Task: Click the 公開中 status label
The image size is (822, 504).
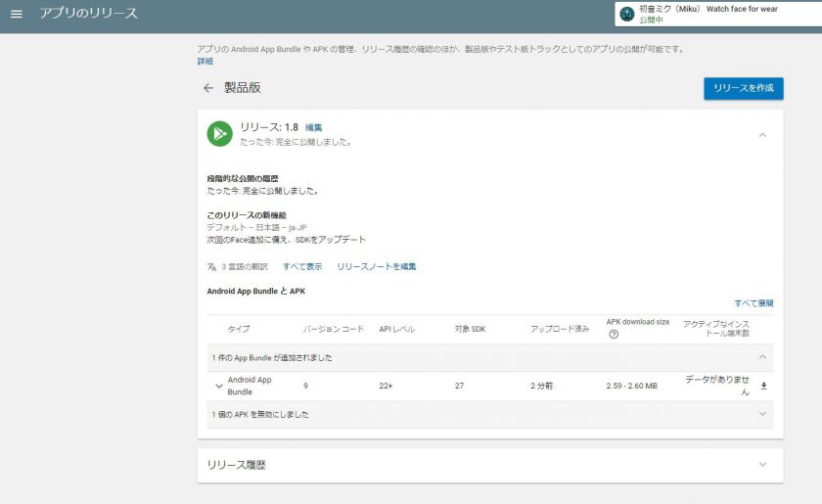Action: pos(651,20)
